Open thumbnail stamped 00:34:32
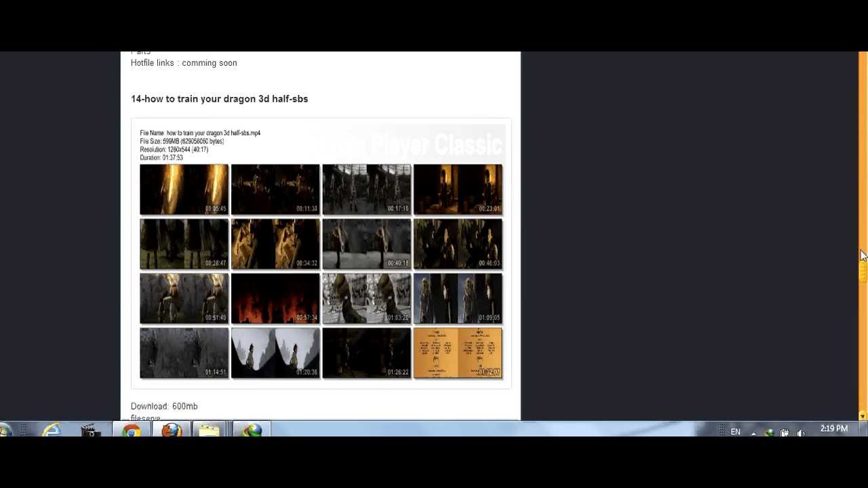Screen dimensions: 868x488 point(275,243)
